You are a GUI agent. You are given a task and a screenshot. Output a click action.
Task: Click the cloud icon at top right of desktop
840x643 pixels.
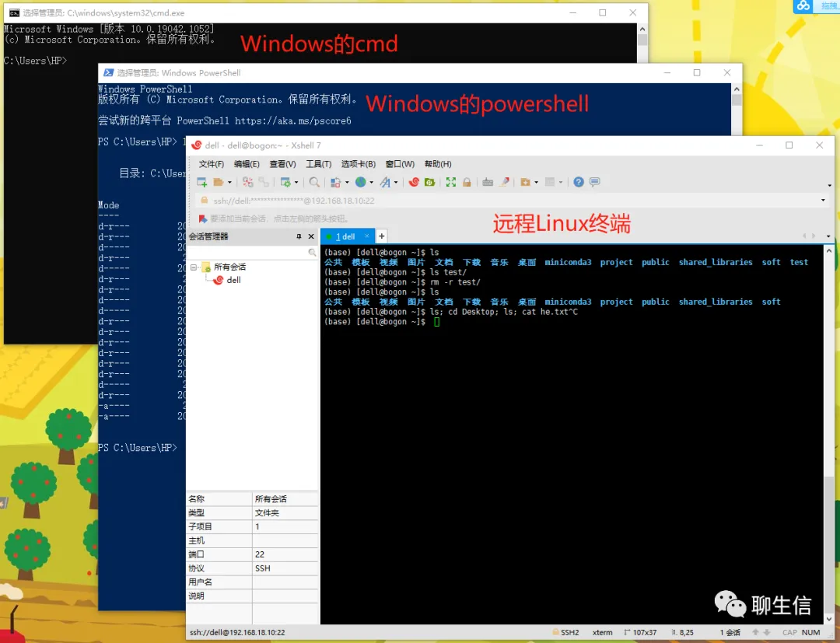pos(803,6)
